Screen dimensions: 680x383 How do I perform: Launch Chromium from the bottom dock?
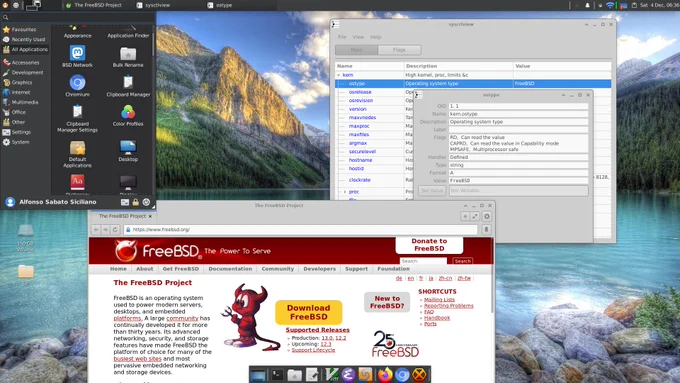[402, 375]
